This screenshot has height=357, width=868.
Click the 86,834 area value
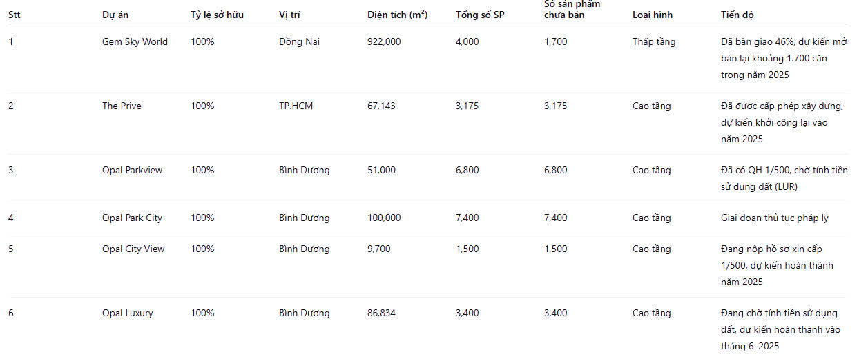click(382, 313)
